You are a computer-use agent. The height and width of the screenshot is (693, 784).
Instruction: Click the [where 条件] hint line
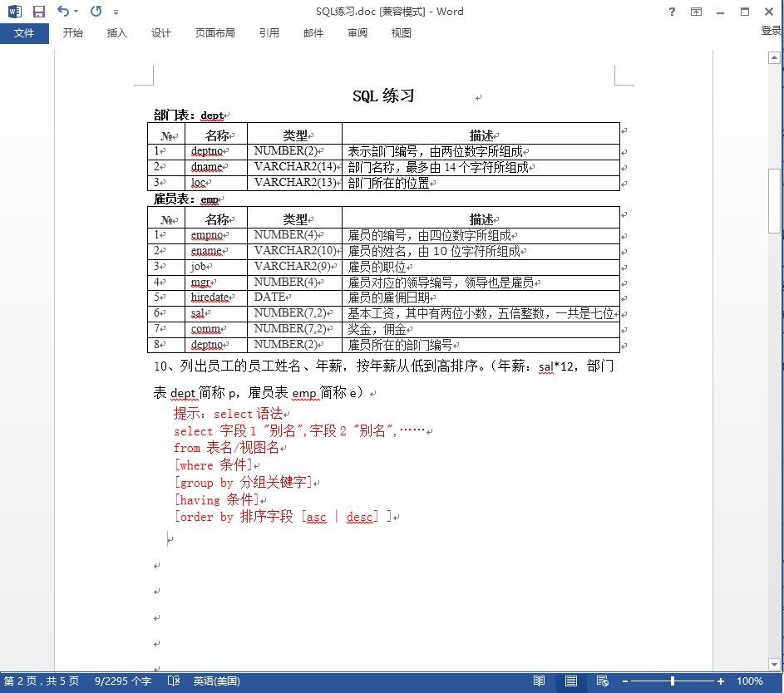[x=214, y=465]
